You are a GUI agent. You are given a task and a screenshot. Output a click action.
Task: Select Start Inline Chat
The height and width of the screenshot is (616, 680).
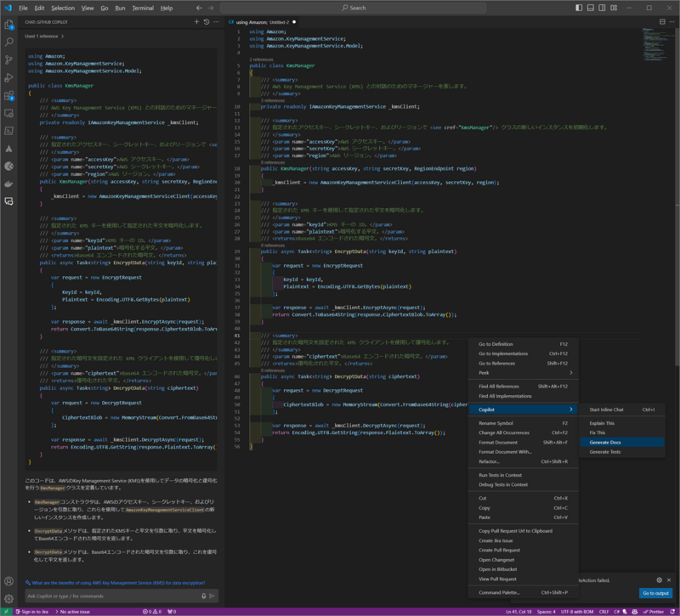click(x=622, y=410)
